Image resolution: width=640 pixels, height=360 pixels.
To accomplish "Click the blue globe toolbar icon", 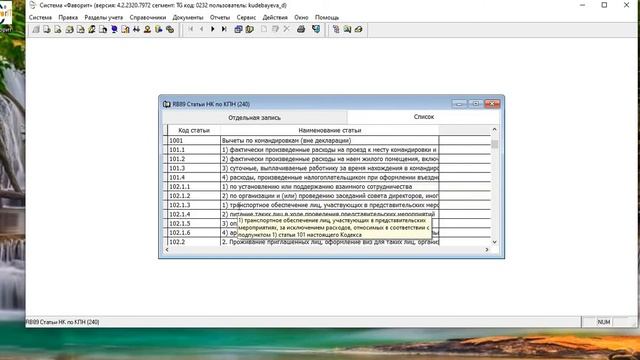I will (x=114, y=29).
